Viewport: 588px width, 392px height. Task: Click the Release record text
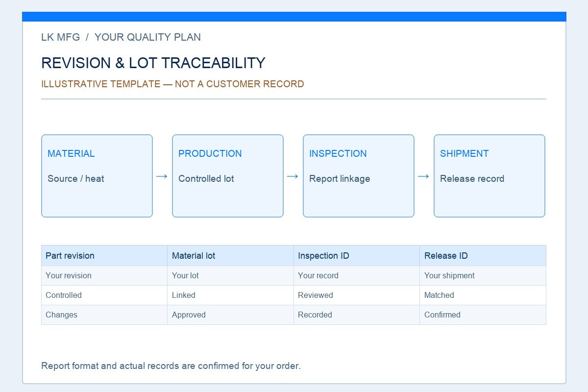coord(472,179)
